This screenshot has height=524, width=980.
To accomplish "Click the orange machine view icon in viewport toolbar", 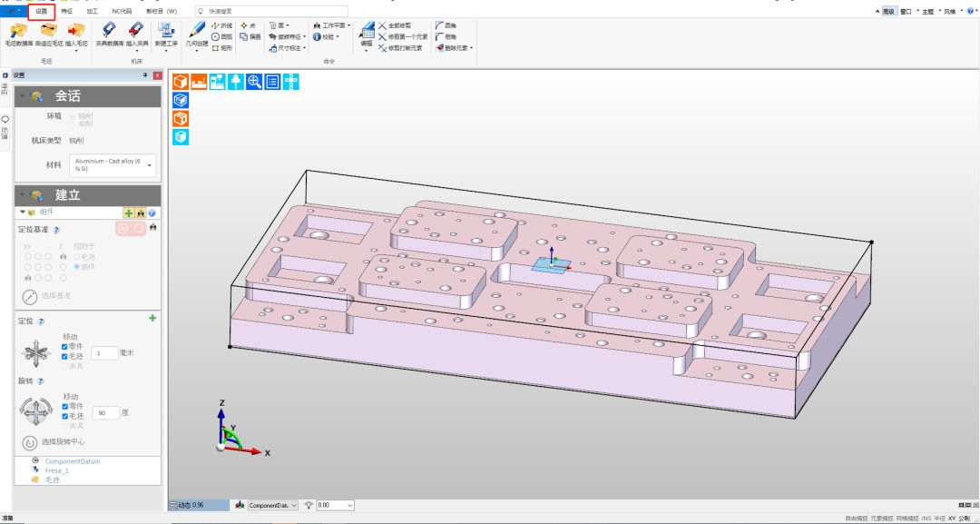I will click(x=199, y=82).
